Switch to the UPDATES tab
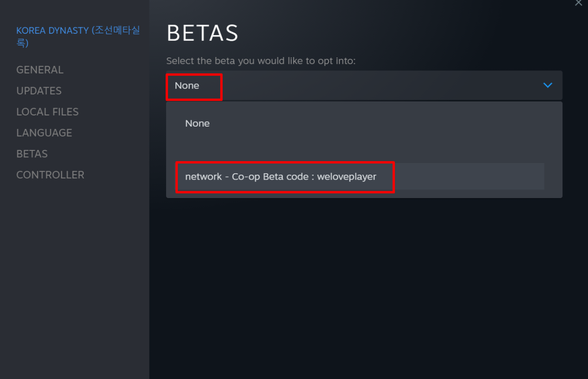Viewport: 588px width, 379px height. click(39, 91)
